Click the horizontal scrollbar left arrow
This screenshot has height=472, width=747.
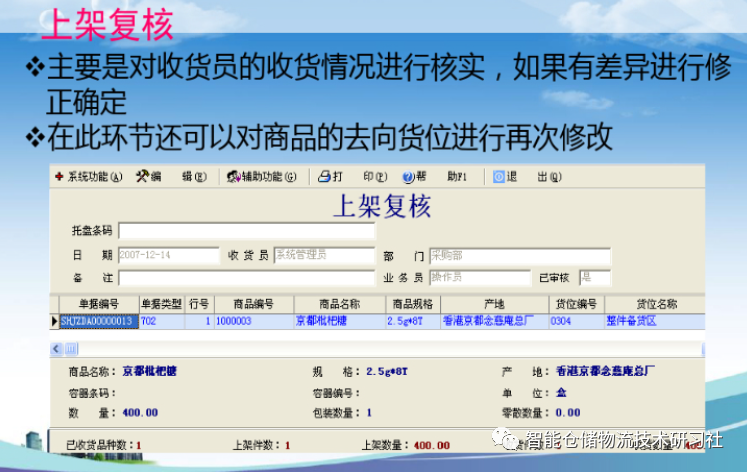pos(56,349)
